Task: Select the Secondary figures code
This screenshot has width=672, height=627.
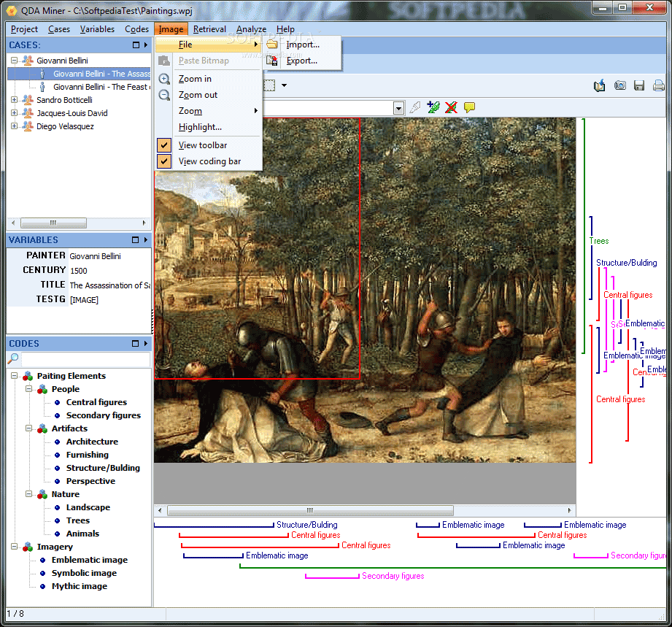Action: pos(104,415)
